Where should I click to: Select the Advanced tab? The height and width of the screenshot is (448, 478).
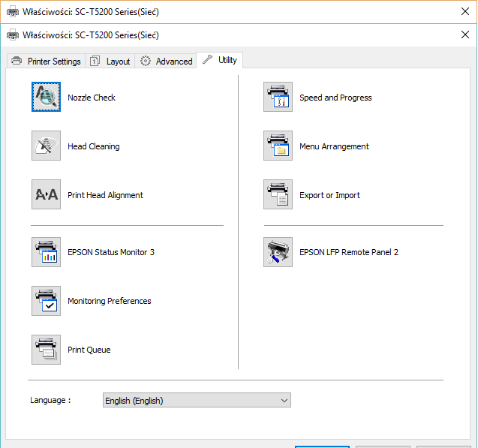coord(167,62)
